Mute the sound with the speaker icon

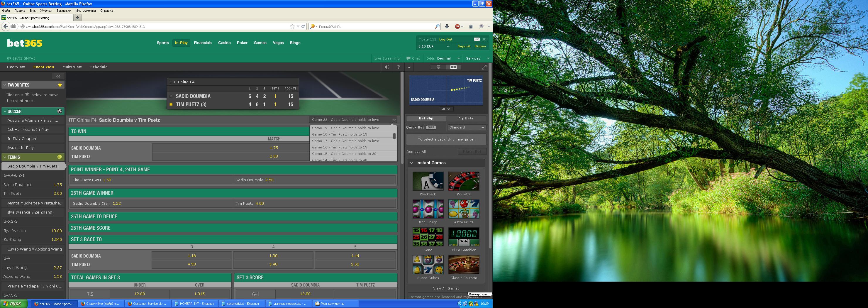(387, 67)
